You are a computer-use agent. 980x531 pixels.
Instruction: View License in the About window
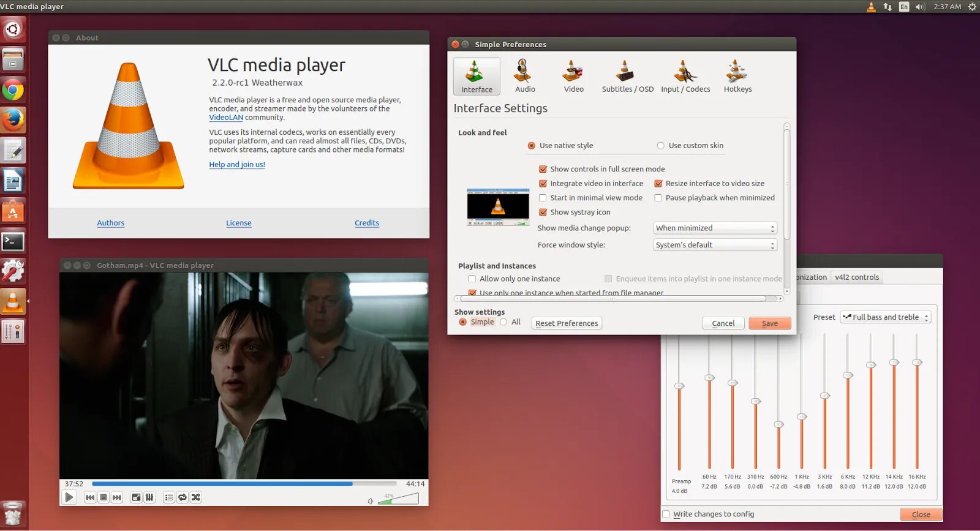click(239, 223)
